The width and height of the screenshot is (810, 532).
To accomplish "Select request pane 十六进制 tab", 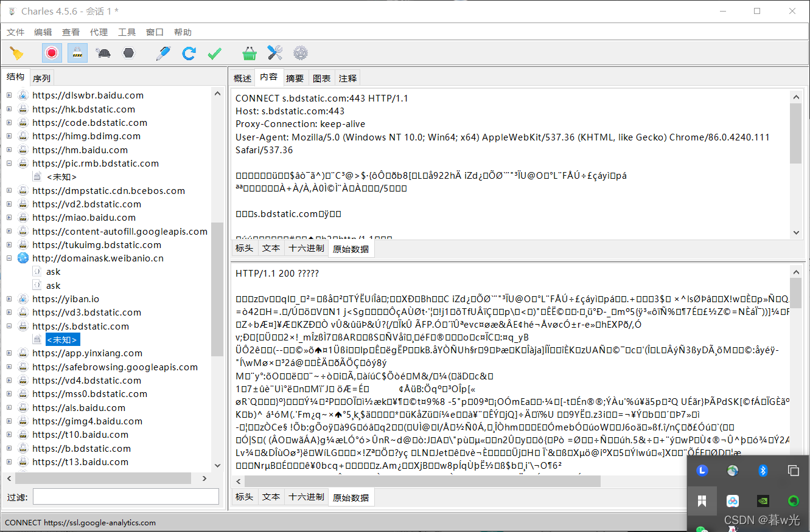I will [306, 248].
